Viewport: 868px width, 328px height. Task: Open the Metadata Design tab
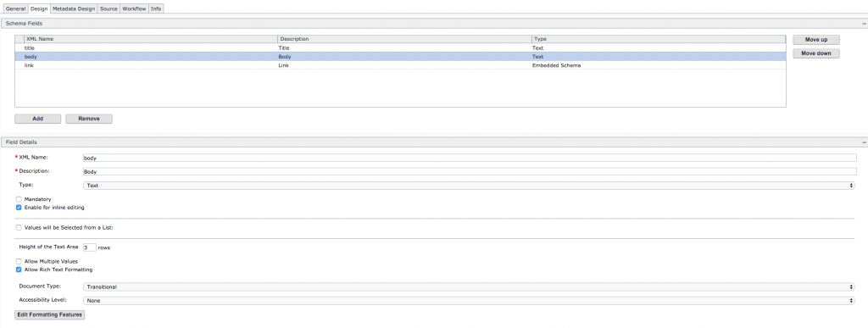tap(74, 8)
